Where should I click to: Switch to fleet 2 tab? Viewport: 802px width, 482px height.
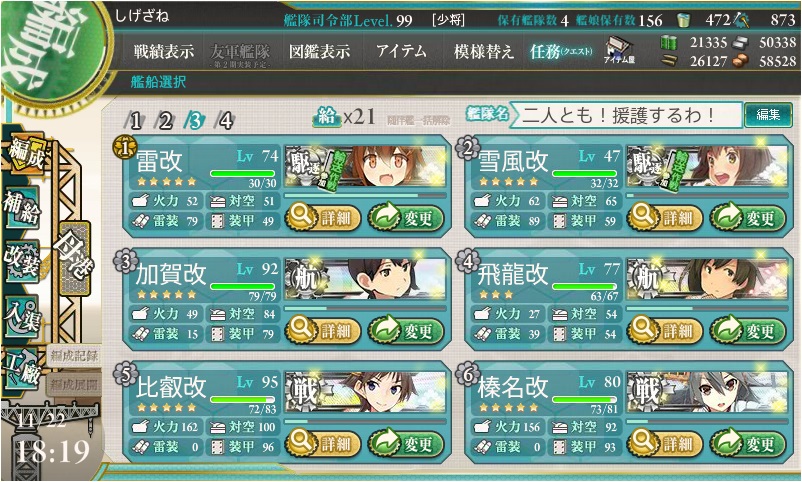pos(165,121)
